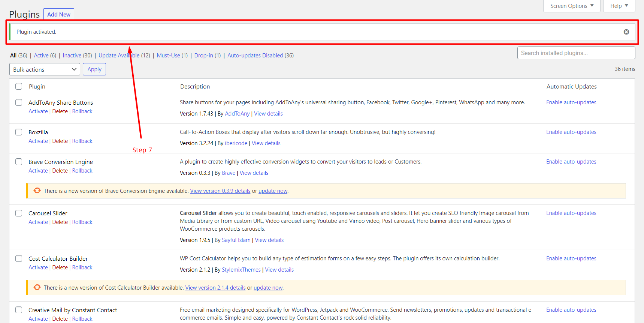Enable auto-updates for Carousel Slider
This screenshot has height=323, width=644.
(x=571, y=213)
